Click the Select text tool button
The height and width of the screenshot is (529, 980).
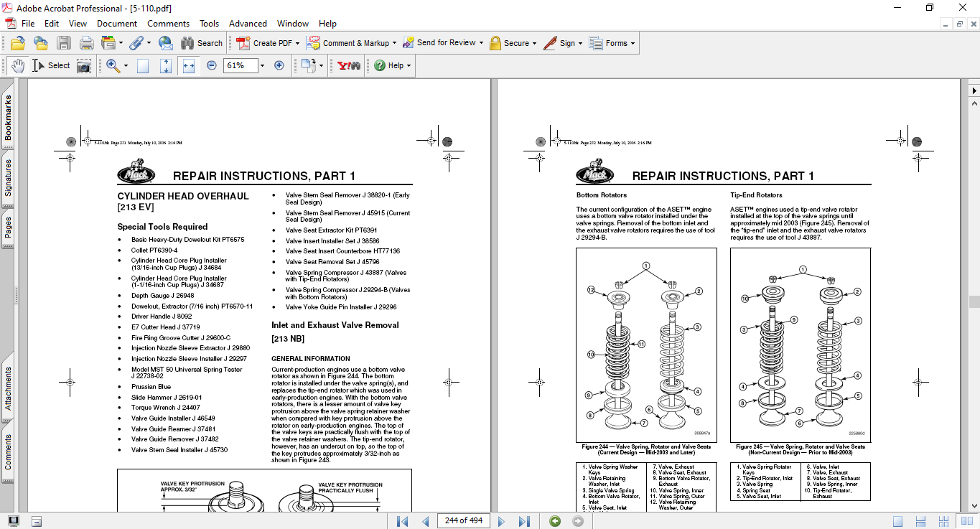50,65
